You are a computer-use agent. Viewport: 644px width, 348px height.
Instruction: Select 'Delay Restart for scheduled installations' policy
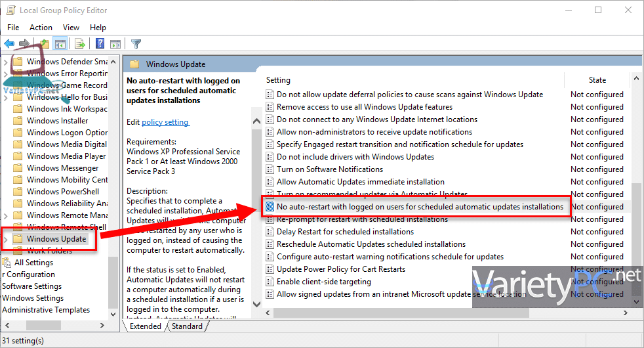point(345,232)
